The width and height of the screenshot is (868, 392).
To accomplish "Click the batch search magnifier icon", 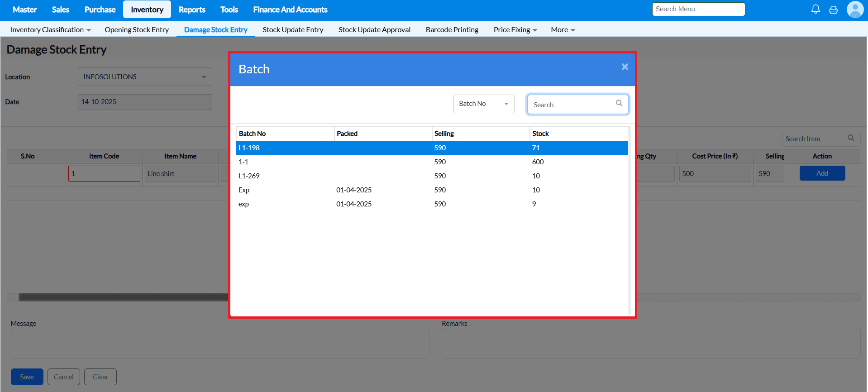I will coord(619,103).
